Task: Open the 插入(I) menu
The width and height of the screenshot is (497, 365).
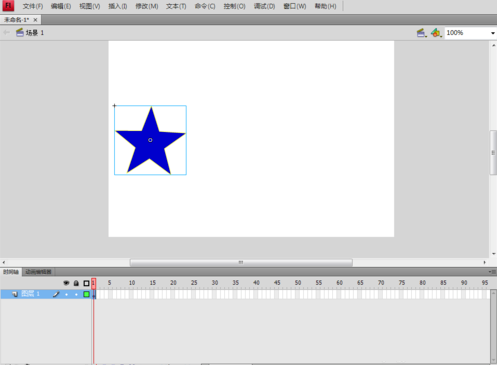Action: [118, 6]
